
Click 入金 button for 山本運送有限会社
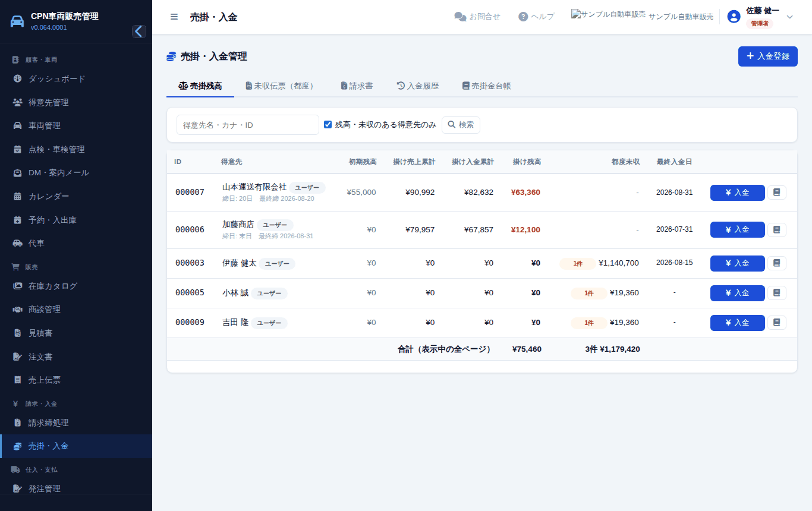(x=738, y=193)
